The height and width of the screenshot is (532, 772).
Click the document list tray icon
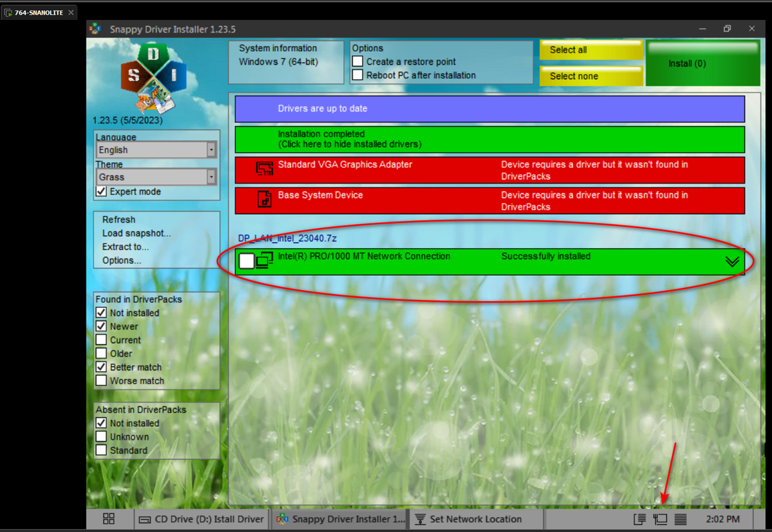(640, 519)
